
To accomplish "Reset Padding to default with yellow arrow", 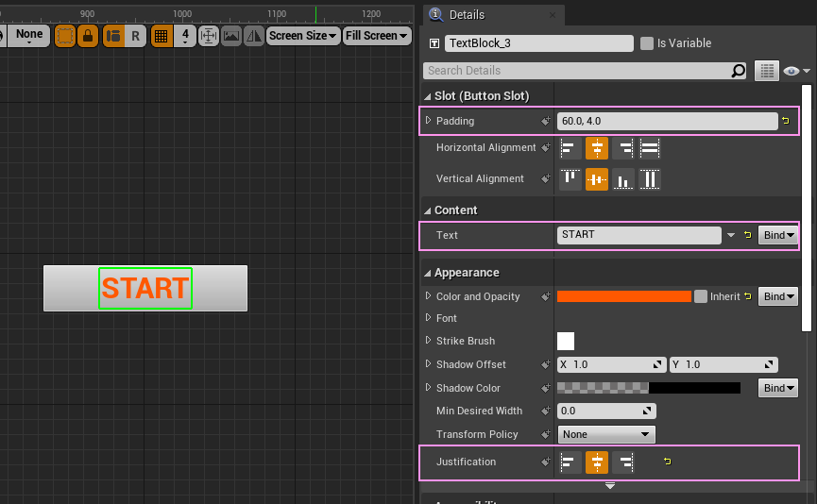I will point(786,121).
